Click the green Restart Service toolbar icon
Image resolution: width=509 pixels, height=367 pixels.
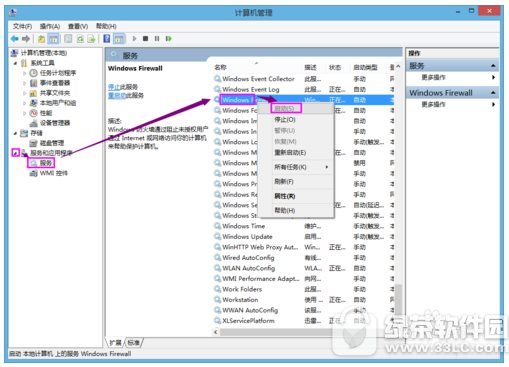tap(168, 39)
